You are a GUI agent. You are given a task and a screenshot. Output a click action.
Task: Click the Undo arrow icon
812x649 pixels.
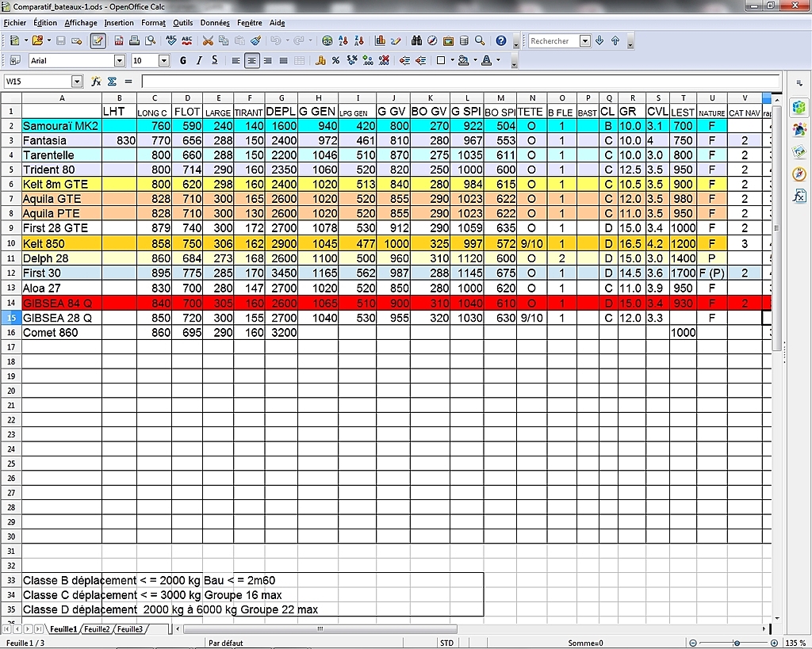click(x=275, y=40)
